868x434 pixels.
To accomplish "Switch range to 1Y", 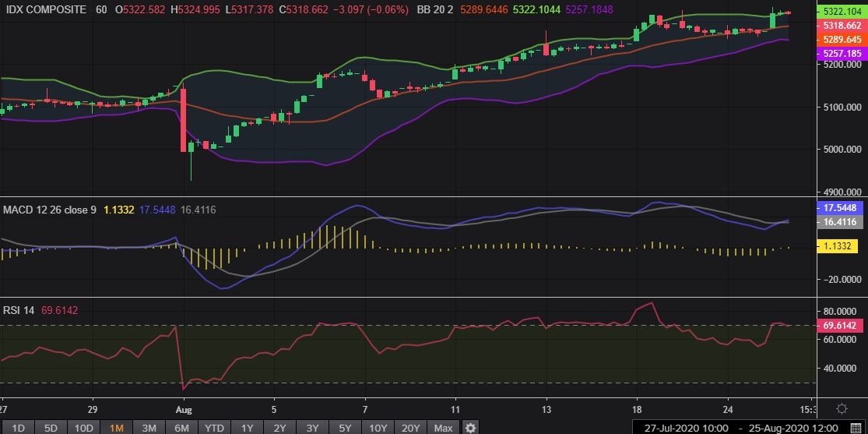I will tap(247, 428).
